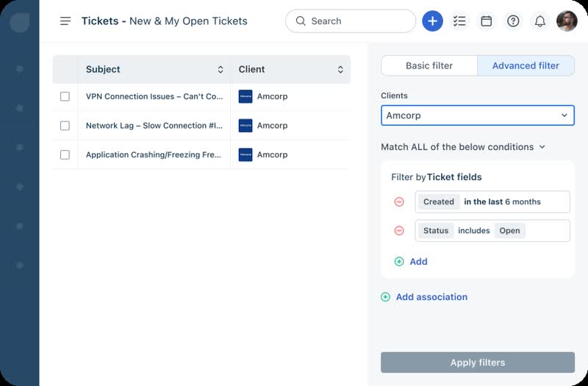The width and height of the screenshot is (588, 386).
Task: Open the help question mark icon
Action: click(513, 21)
